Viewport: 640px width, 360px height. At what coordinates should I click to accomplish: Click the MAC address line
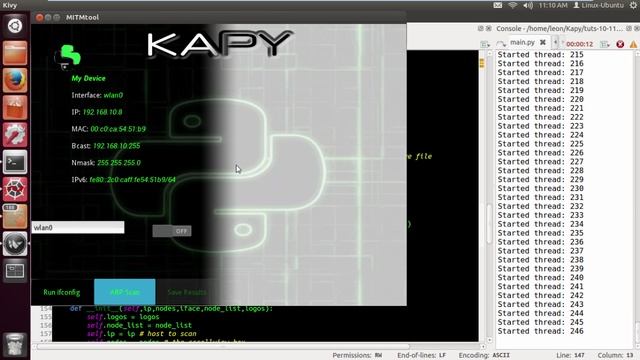click(x=109, y=129)
